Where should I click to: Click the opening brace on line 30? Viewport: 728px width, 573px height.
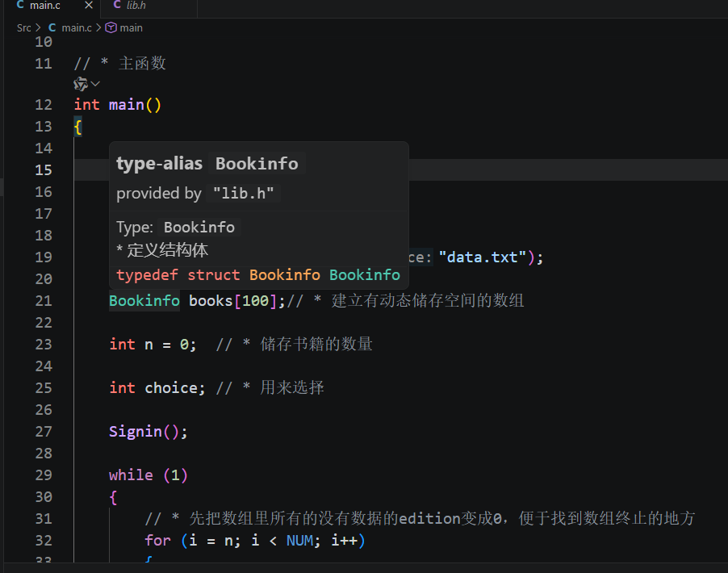point(113,497)
